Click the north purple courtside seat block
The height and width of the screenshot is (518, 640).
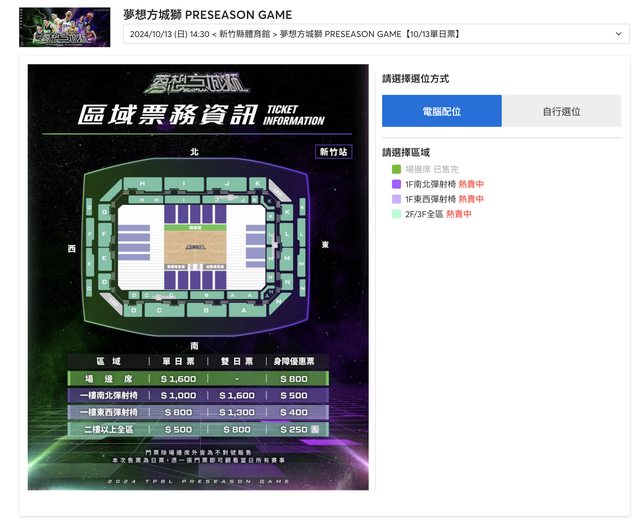(197, 212)
